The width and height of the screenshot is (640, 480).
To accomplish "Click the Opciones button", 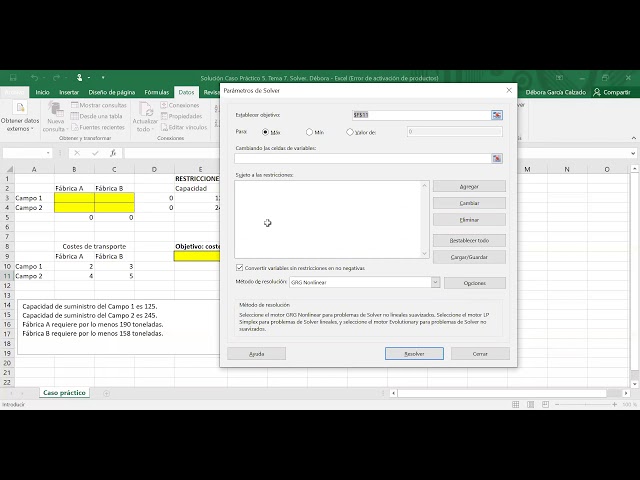I will [x=475, y=283].
